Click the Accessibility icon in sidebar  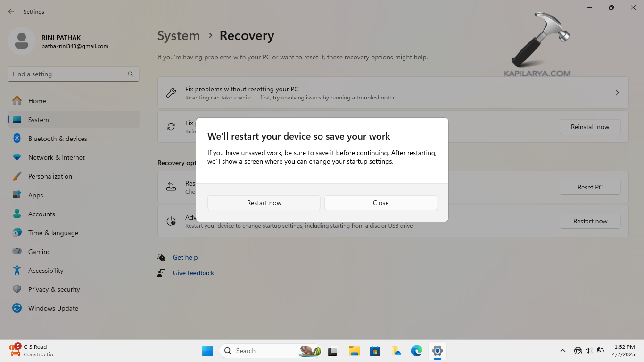(x=17, y=271)
